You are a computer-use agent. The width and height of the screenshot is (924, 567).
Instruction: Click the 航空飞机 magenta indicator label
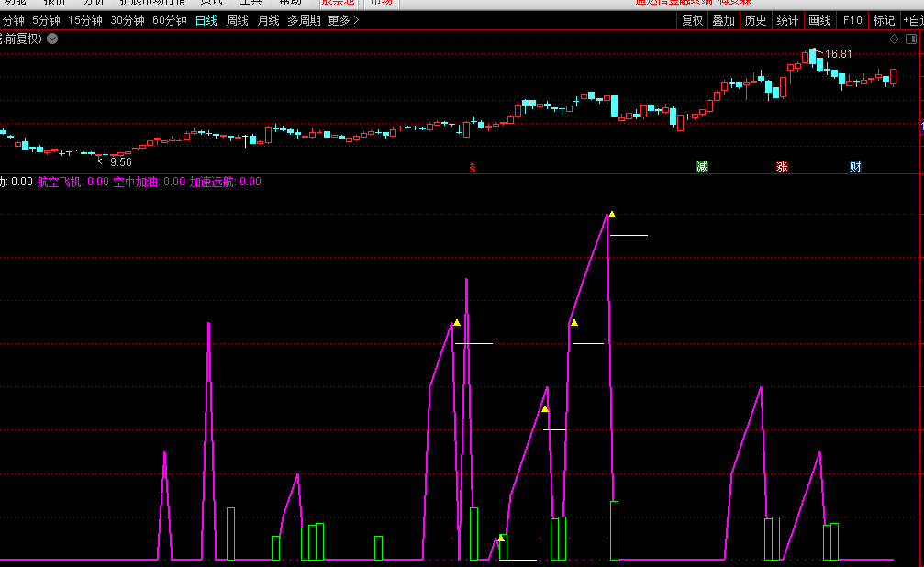tap(60, 182)
